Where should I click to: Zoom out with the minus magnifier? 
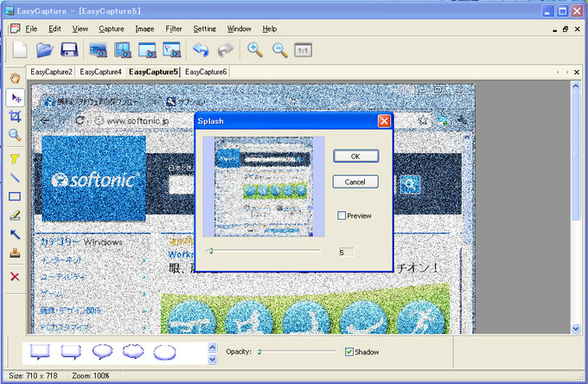[x=280, y=50]
